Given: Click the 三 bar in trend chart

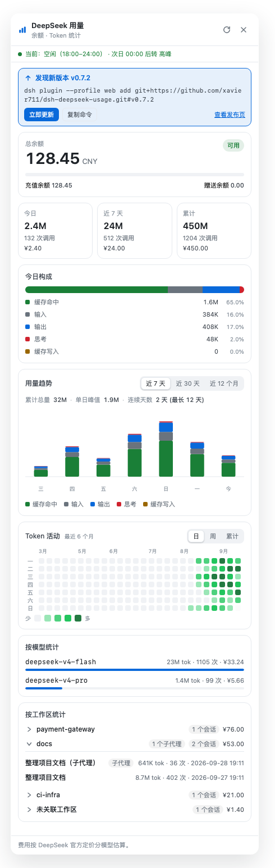Looking at the screenshot, I should [41, 472].
